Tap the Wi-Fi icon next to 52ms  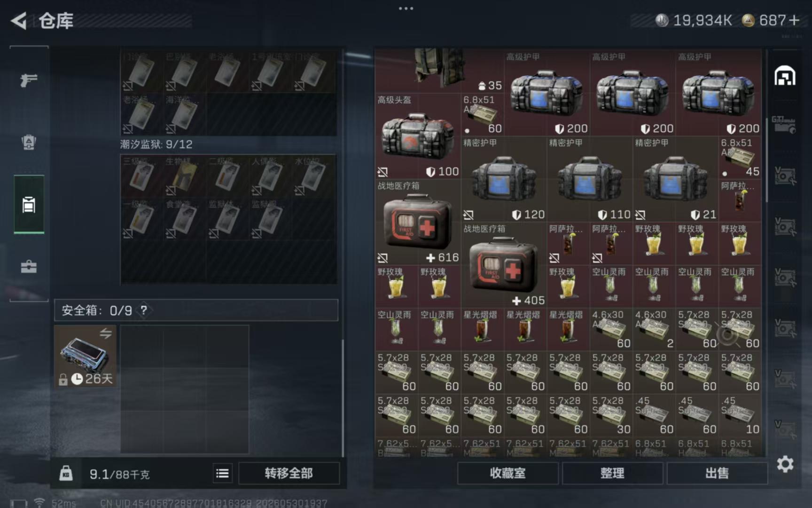[39, 503]
